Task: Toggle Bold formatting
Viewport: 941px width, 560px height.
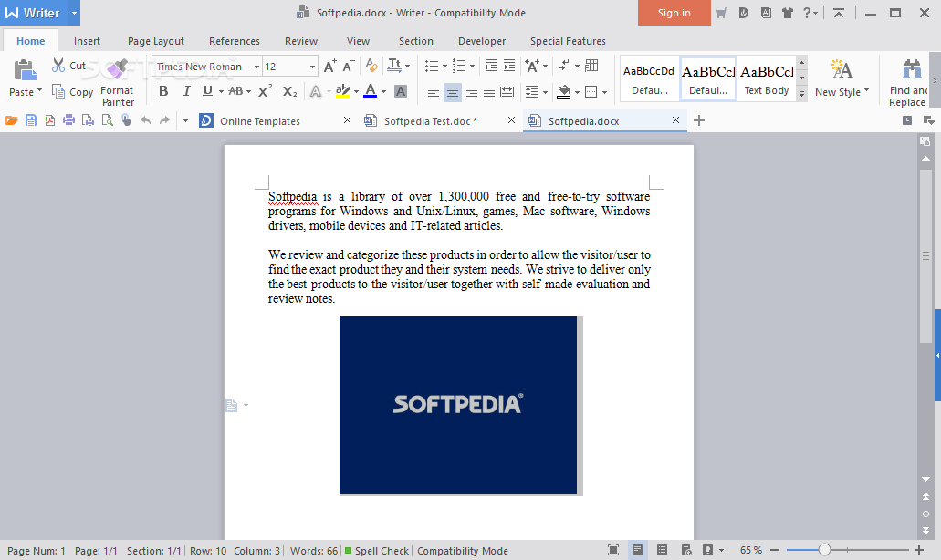Action: pyautogui.click(x=163, y=91)
